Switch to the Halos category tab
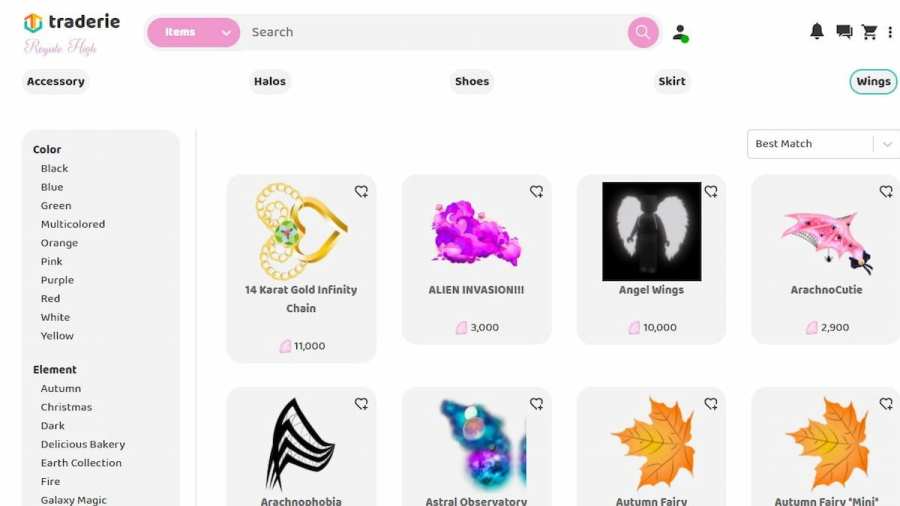The image size is (900, 506). [x=270, y=81]
